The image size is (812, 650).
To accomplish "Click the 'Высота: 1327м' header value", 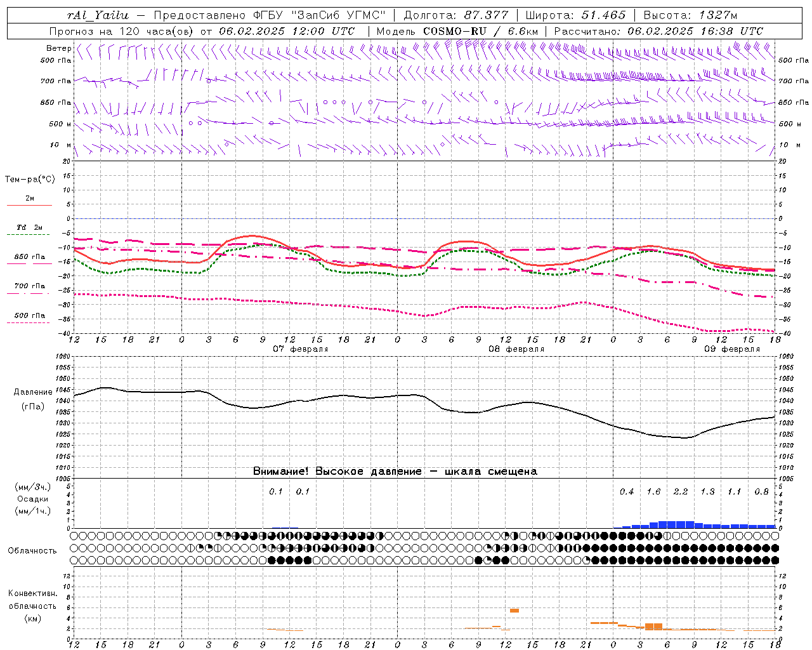I will [x=690, y=15].
